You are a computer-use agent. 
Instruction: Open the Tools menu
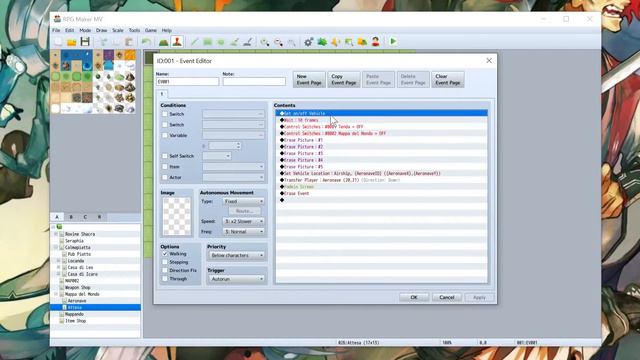point(134,30)
